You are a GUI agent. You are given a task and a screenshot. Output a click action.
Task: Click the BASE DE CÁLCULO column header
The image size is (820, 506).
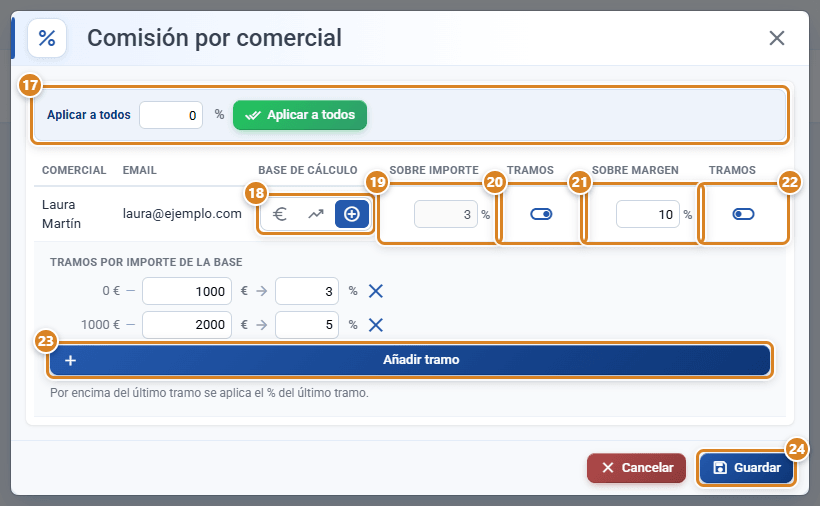tap(308, 170)
